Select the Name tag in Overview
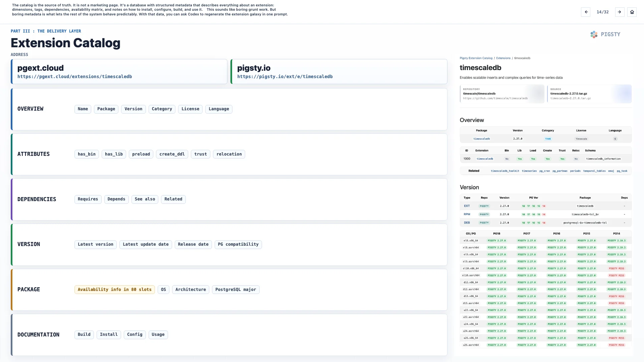The width and height of the screenshot is (644, 362). [x=83, y=109]
